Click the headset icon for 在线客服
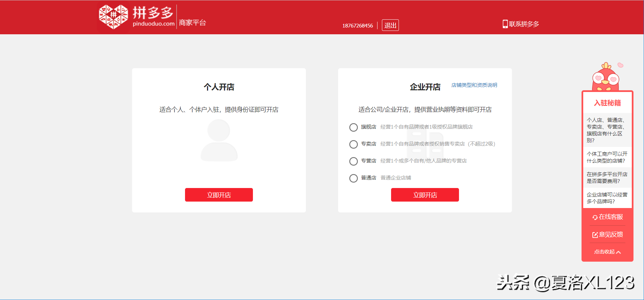 point(595,217)
